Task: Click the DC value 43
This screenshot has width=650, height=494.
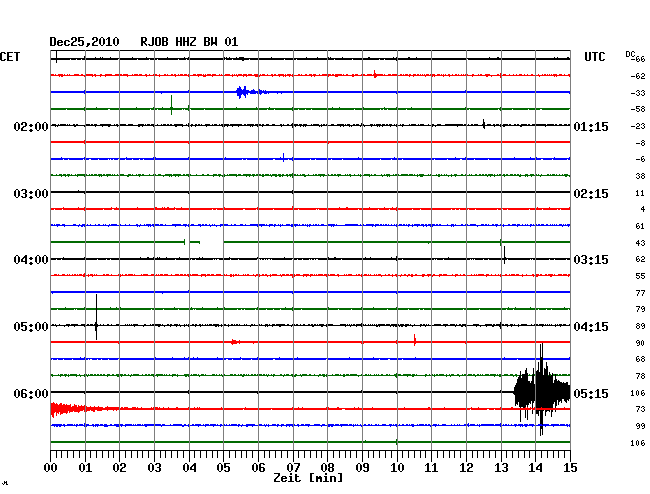Action: pos(640,243)
